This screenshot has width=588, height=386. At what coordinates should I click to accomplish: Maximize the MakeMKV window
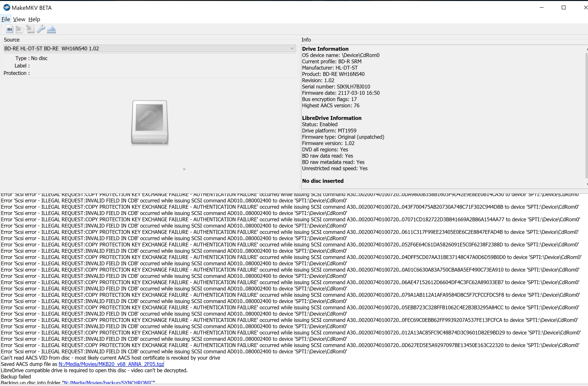pos(564,8)
